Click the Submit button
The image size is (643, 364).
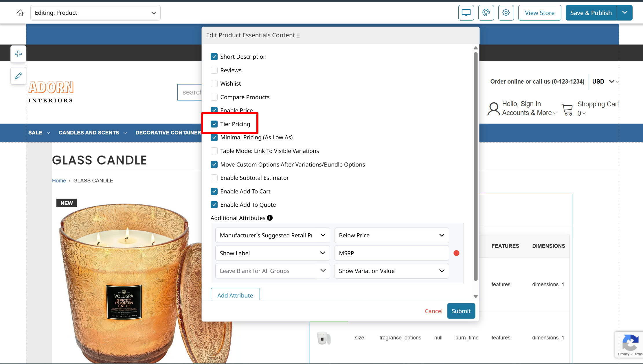(x=461, y=311)
